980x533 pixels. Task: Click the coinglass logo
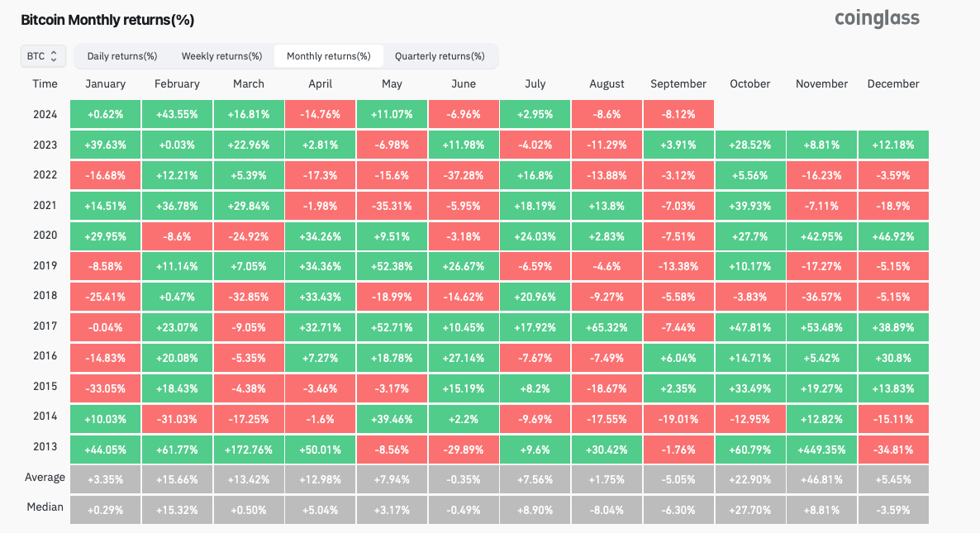pos(877,18)
